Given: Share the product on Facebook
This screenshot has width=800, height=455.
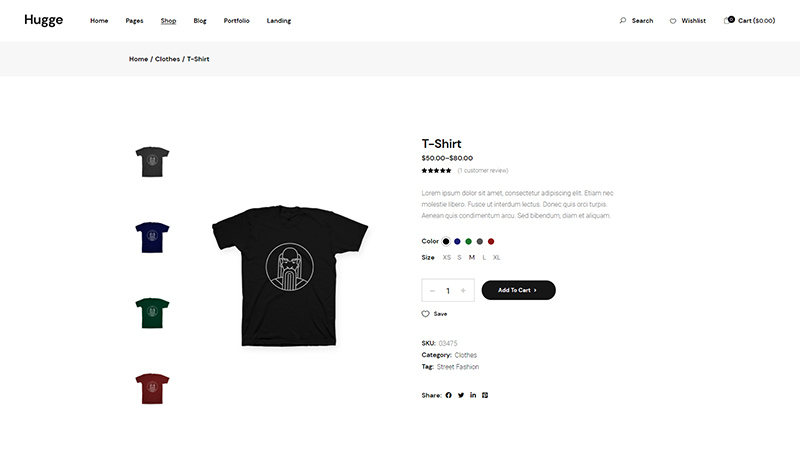Looking at the screenshot, I should (448, 395).
